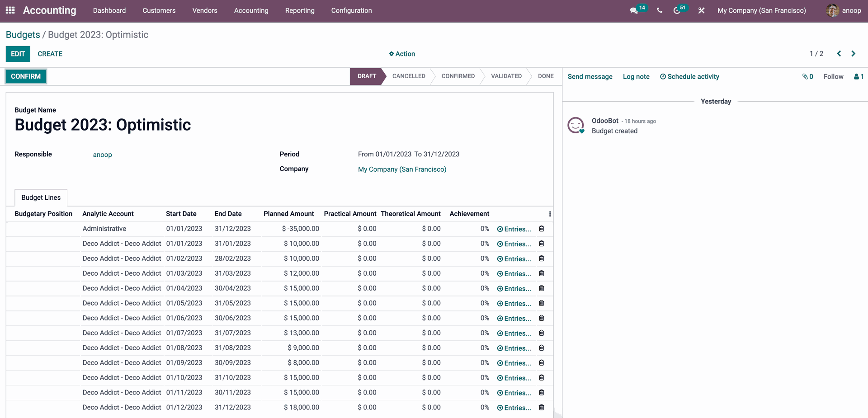The image size is (868, 418).
Task: Expand the Action dropdown menu
Action: pyautogui.click(x=402, y=54)
